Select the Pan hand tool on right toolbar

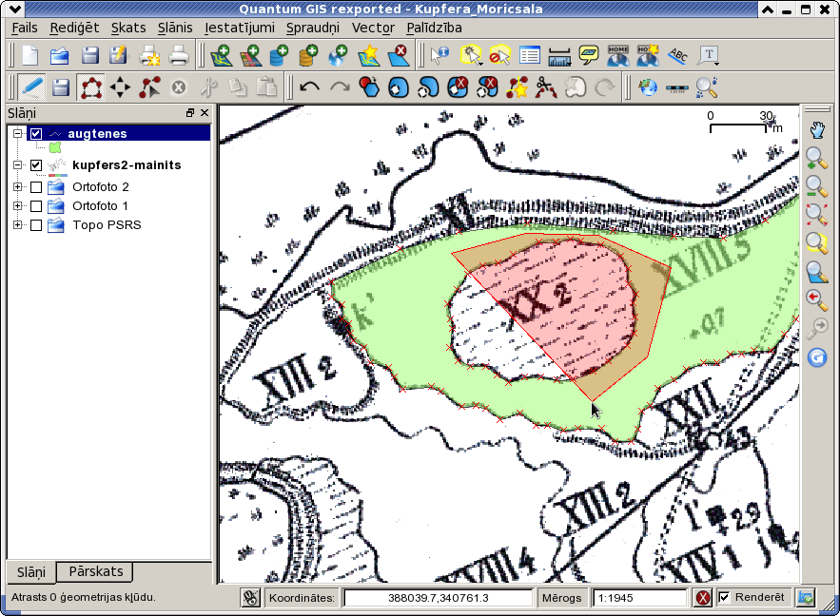coord(816,130)
